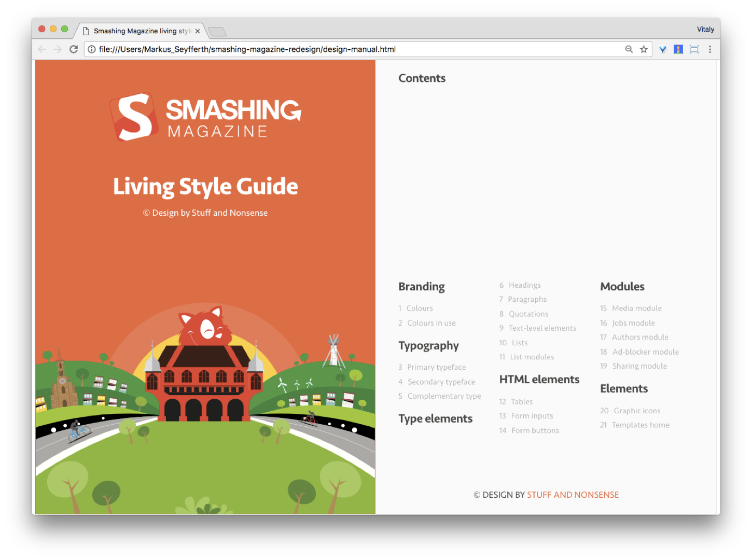
Task: Open the Templates home link
Action: pyautogui.click(x=640, y=425)
